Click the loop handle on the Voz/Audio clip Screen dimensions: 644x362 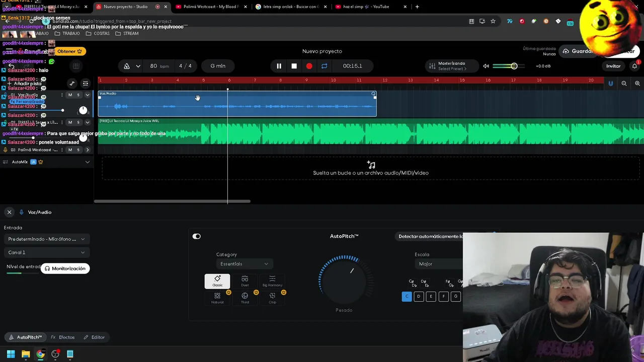pos(373,94)
